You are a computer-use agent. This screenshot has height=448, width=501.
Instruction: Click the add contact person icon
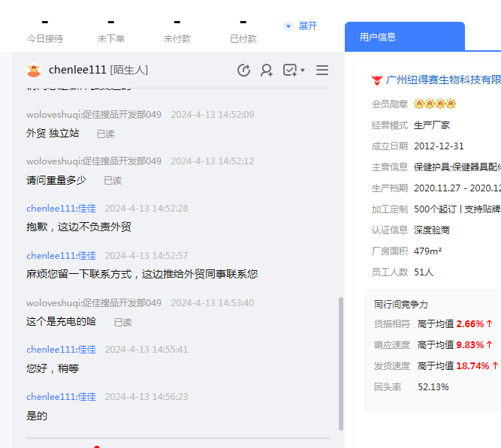click(267, 70)
